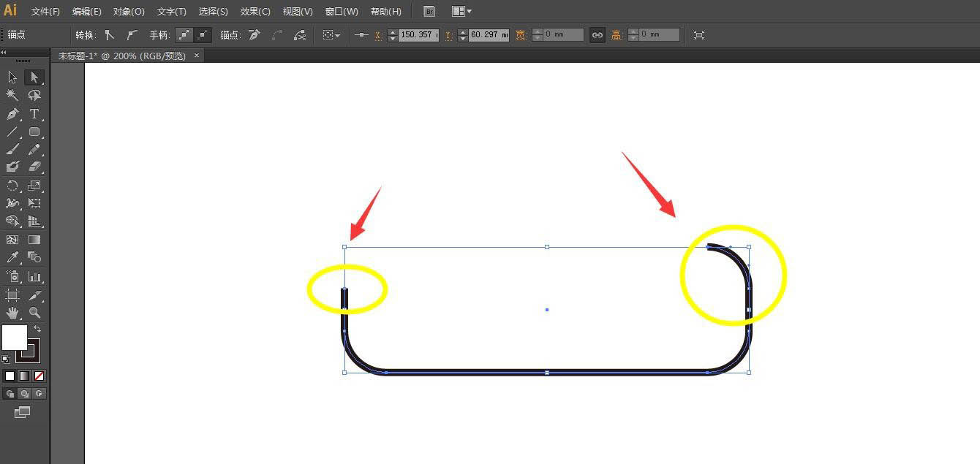The image size is (980, 464).
Task: Select the Paintbrush tool
Action: tap(12, 150)
